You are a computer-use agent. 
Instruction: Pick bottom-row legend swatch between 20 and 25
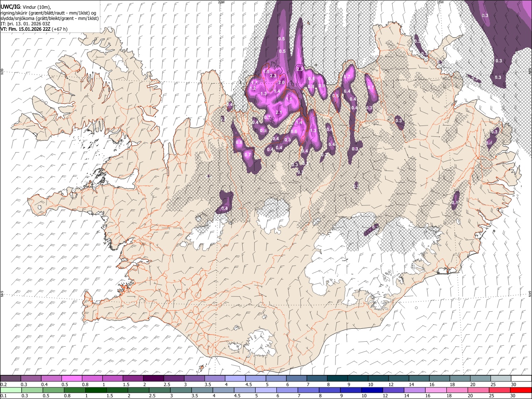478,390
